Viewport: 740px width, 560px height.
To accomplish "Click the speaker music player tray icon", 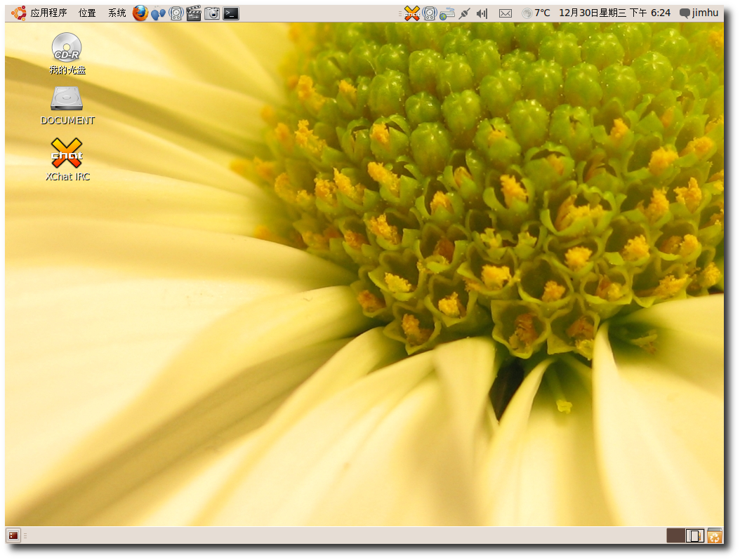I will point(430,13).
